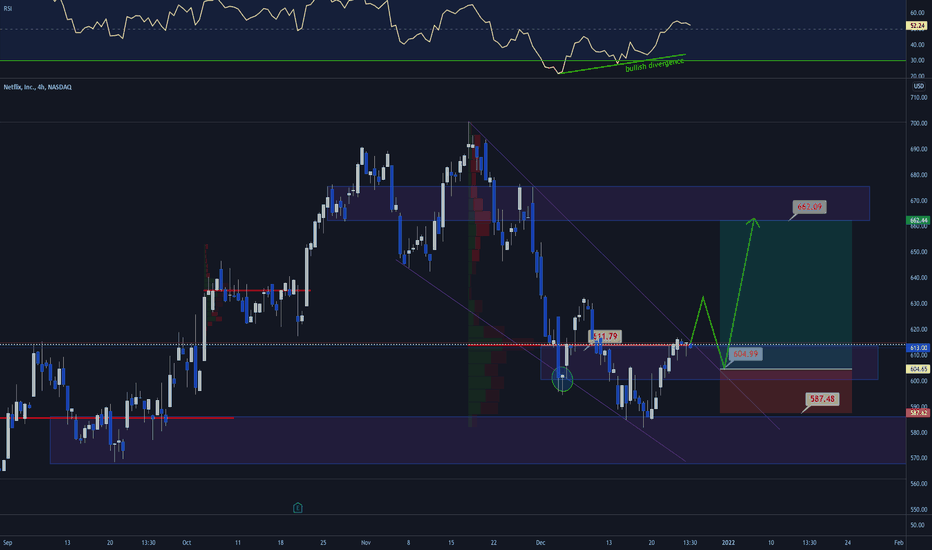Select the 611.79 price callout label
The width and height of the screenshot is (932, 550).
click(x=605, y=337)
